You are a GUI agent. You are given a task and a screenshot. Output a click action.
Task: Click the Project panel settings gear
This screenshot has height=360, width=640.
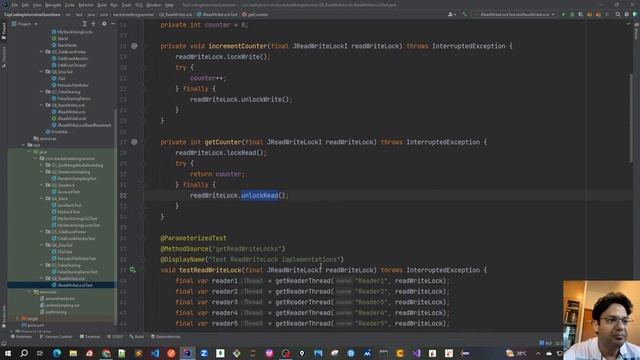104,24
